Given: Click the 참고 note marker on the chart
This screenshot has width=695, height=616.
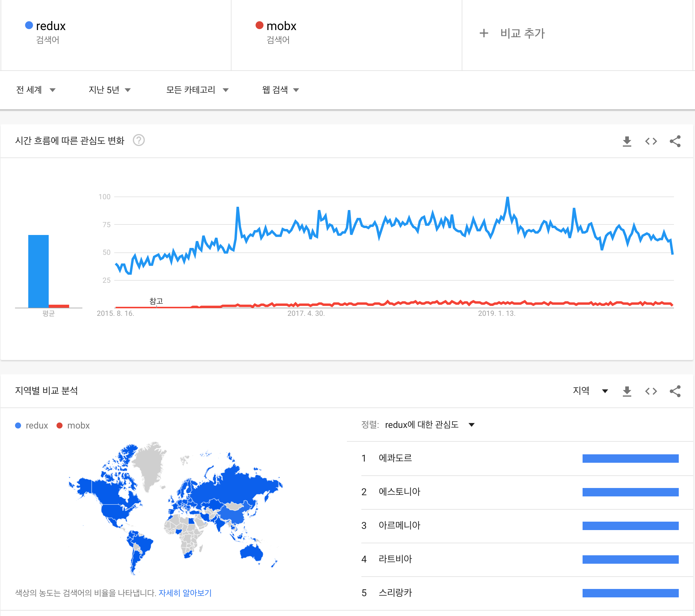Looking at the screenshot, I should tap(156, 301).
